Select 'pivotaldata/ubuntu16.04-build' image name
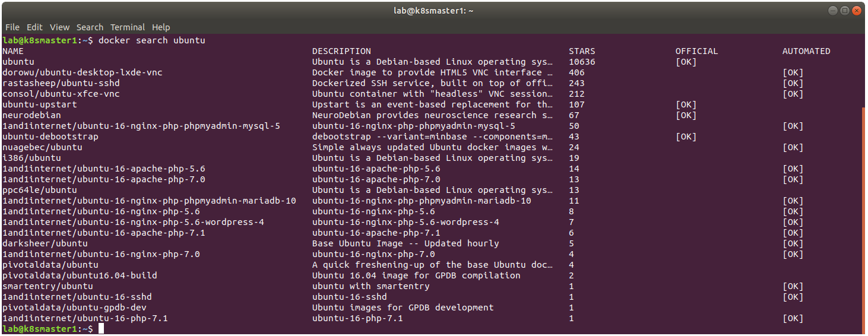Image resolution: width=868 pixels, height=336 pixels. [80, 275]
